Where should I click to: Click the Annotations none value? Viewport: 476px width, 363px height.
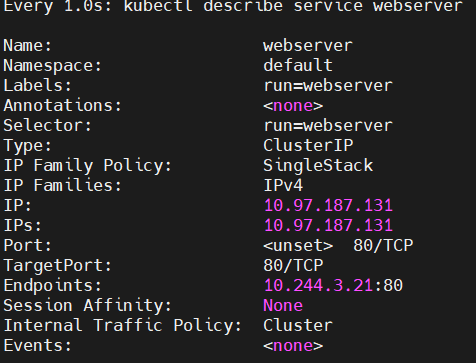[x=293, y=105]
